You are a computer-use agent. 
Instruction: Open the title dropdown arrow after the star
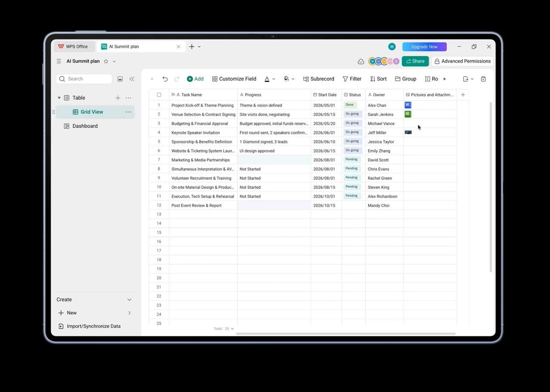pos(114,61)
